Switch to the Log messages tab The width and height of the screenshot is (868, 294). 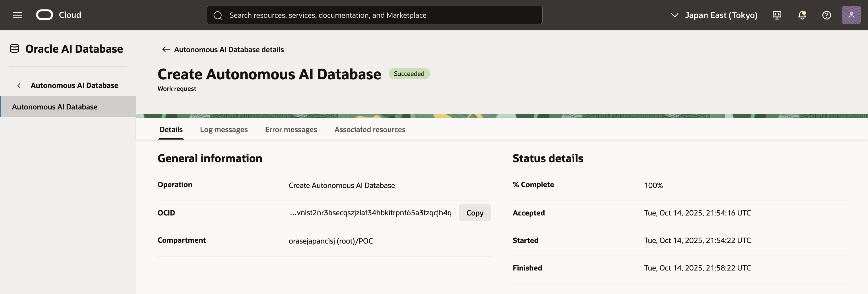[x=223, y=130]
